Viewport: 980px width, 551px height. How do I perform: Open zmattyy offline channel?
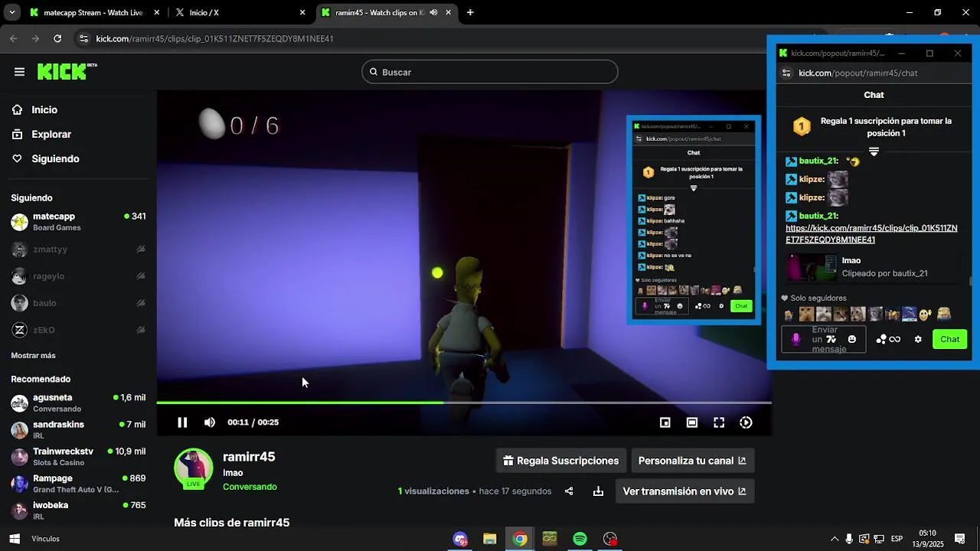(x=78, y=249)
